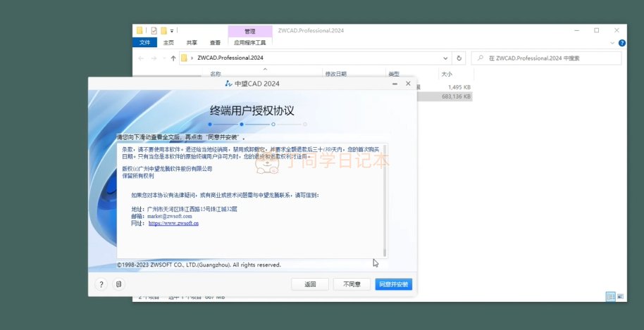Sort by 名称 column header
The width and height of the screenshot is (644, 330).
tap(216, 74)
